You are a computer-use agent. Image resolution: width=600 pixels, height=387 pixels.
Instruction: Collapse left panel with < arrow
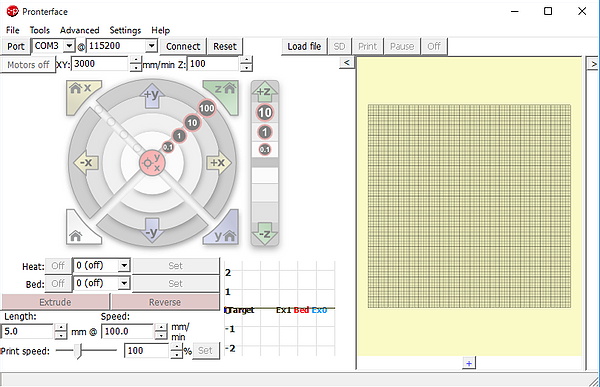tap(347, 62)
